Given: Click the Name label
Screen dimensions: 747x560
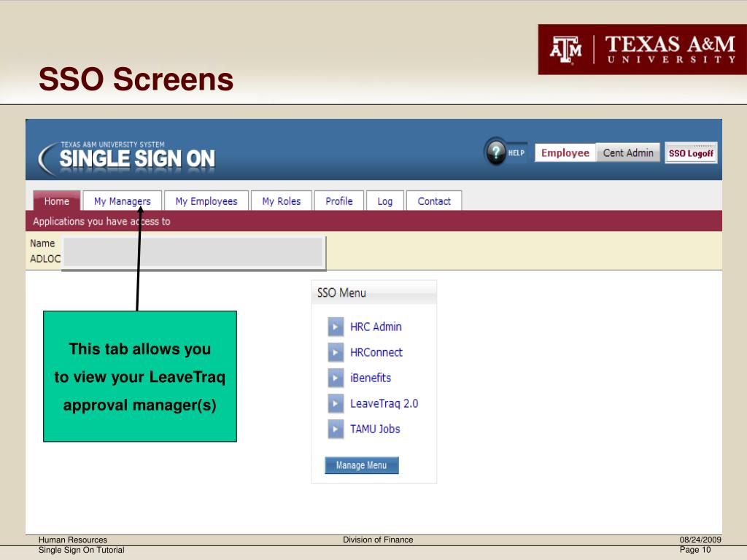Looking at the screenshot, I should pos(42,244).
